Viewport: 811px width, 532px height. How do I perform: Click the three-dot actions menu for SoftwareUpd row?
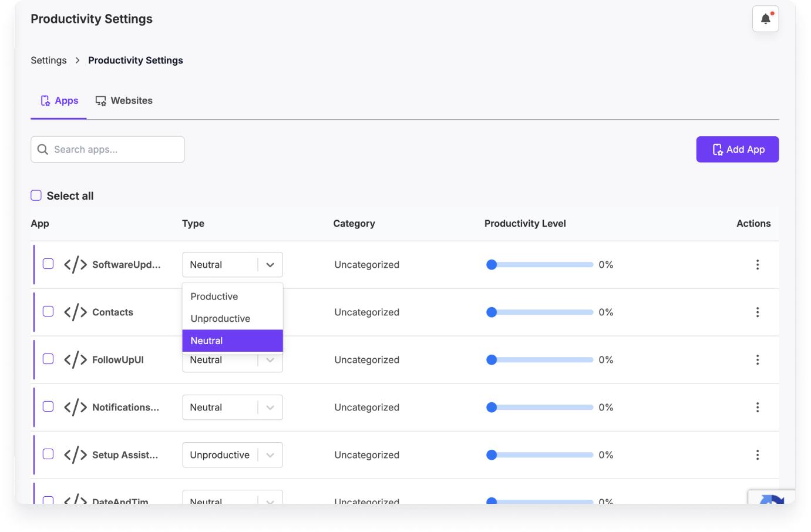tap(757, 265)
